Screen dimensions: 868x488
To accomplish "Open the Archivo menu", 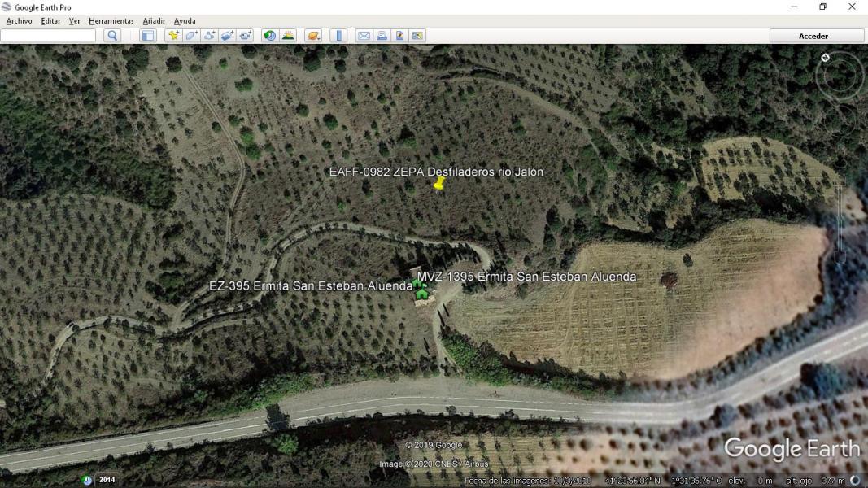I will click(19, 21).
